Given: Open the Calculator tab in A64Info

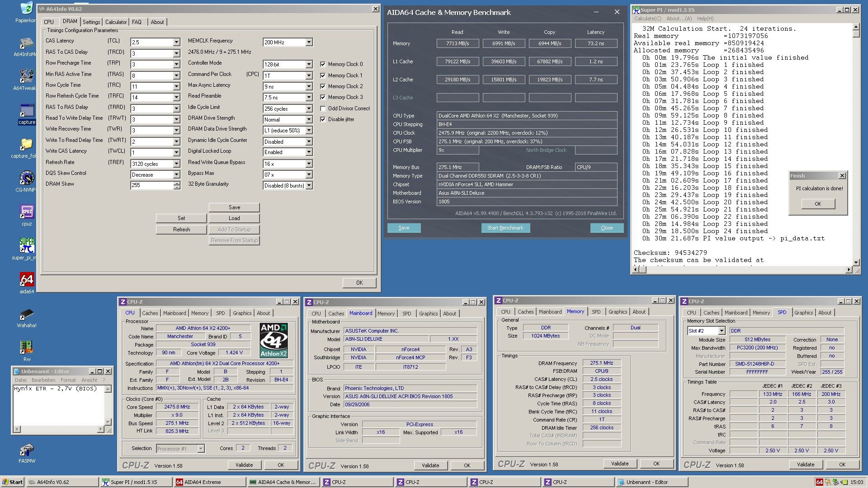Looking at the screenshot, I should (x=116, y=22).
